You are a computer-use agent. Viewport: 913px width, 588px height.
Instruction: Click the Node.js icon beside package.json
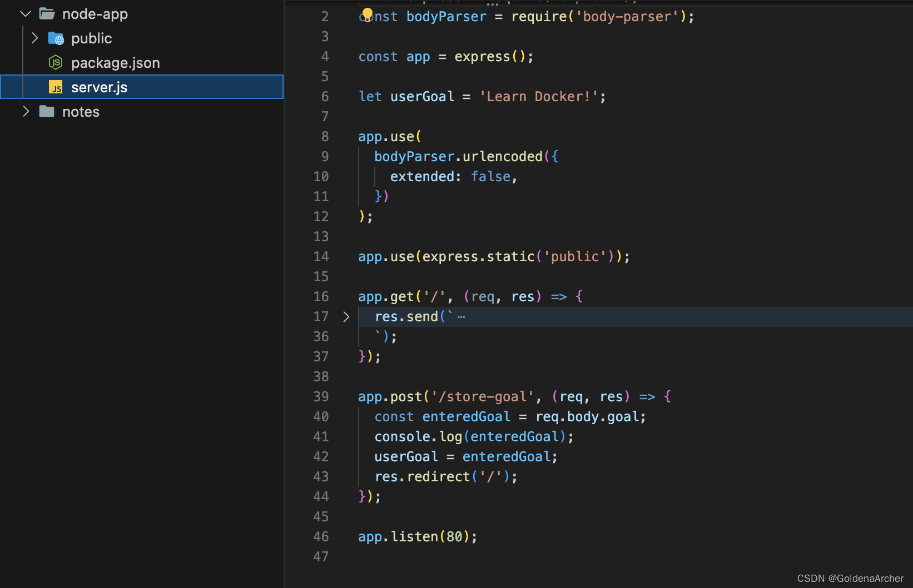(x=56, y=63)
